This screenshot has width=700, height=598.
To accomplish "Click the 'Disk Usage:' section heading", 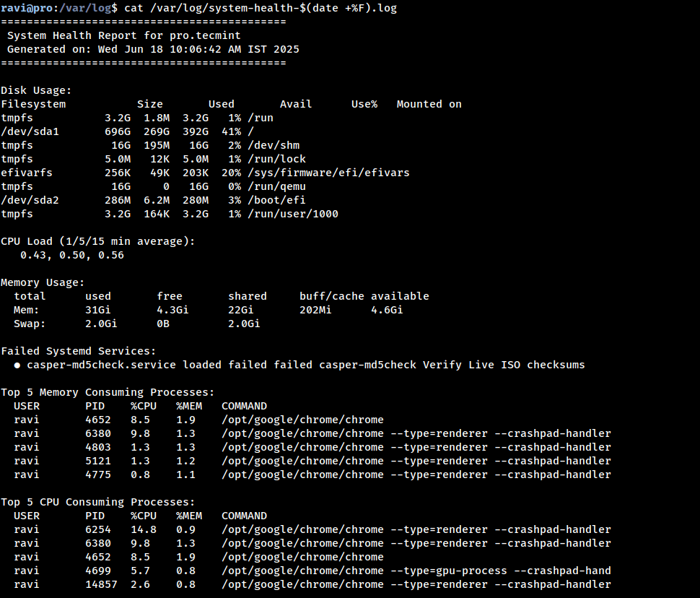I will [x=36, y=90].
